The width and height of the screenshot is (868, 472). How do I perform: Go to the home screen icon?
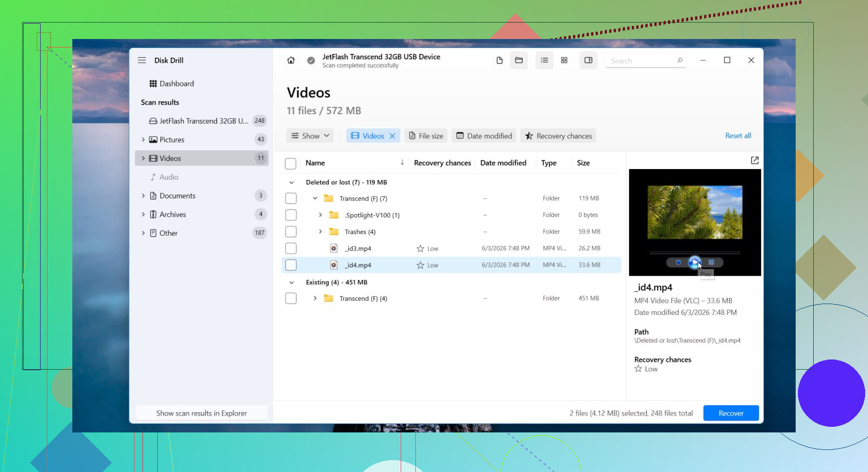pyautogui.click(x=291, y=60)
